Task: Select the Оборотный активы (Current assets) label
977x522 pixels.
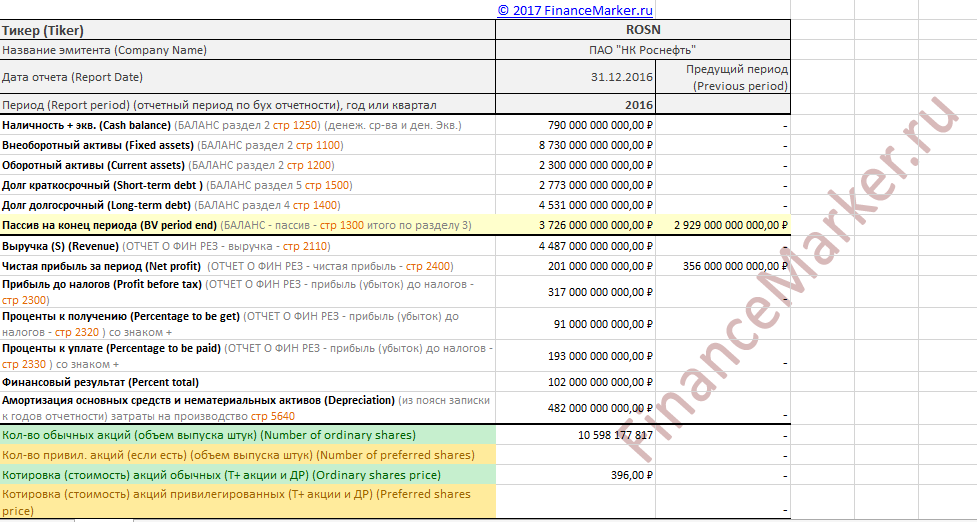Action: 248,165
